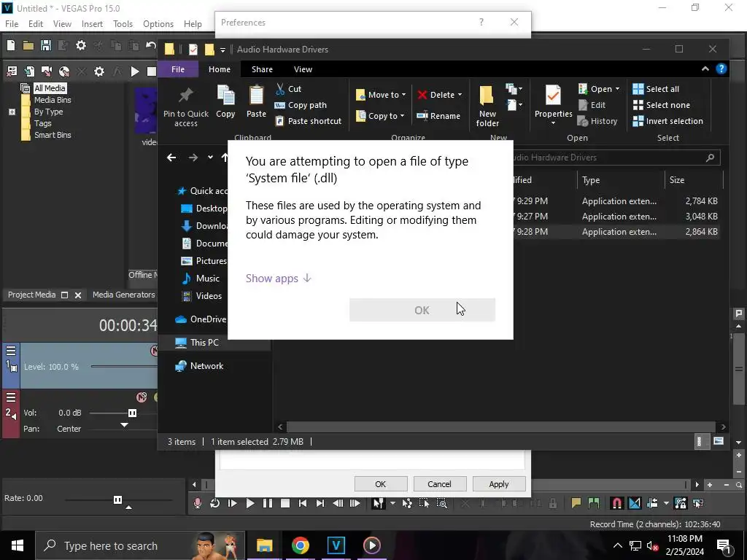Switch to Media Generators tab
This screenshot has width=747, height=560.
click(x=123, y=295)
